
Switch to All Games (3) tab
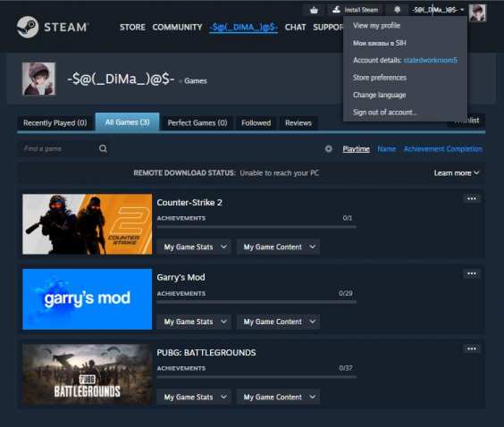[x=127, y=122]
